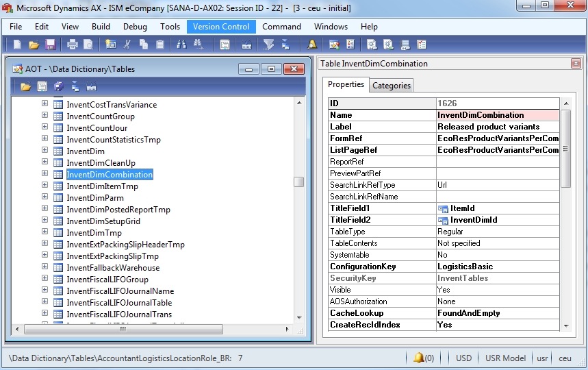Image resolution: width=588 pixels, height=370 pixels.
Task: Click the Properties sheet icon in main toolbar
Action: [225, 45]
